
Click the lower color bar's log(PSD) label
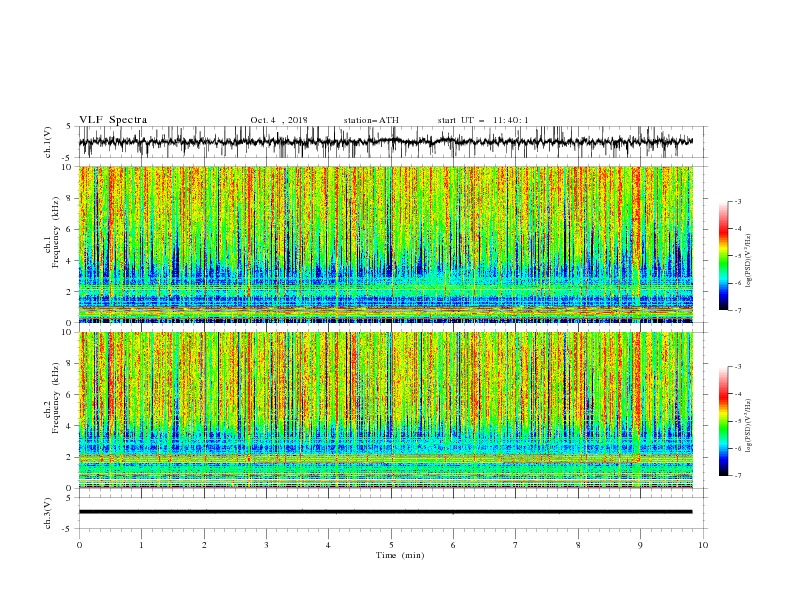749,425
